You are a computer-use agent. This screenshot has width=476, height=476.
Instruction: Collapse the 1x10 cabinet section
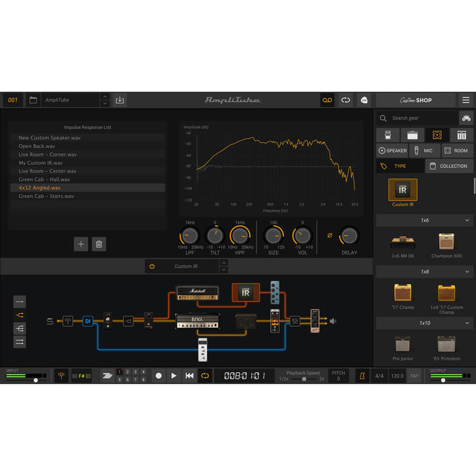(x=424, y=323)
